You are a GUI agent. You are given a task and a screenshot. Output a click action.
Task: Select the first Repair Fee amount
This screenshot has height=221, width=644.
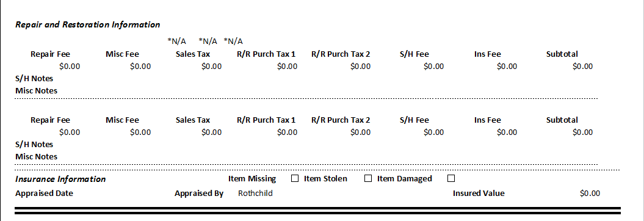tap(70, 66)
